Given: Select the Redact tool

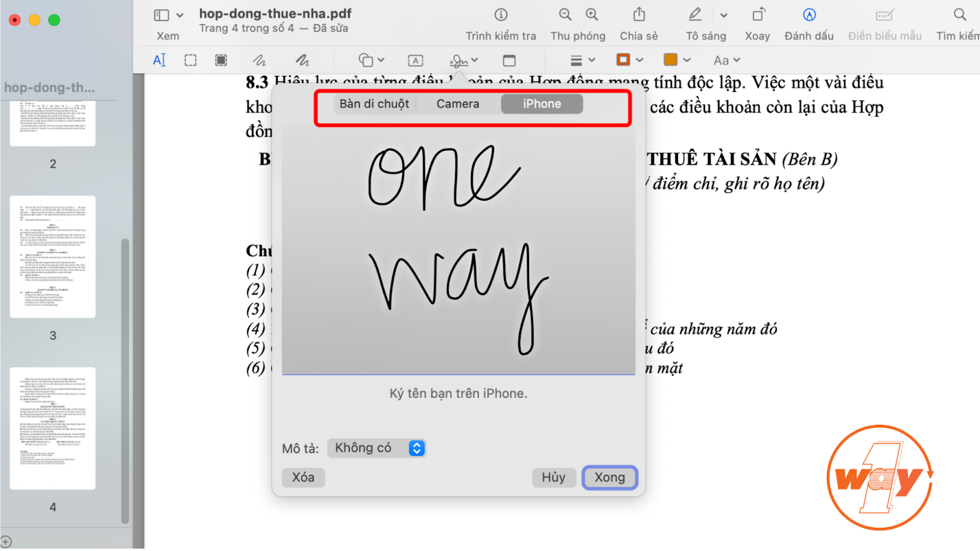Looking at the screenshot, I should click(221, 60).
